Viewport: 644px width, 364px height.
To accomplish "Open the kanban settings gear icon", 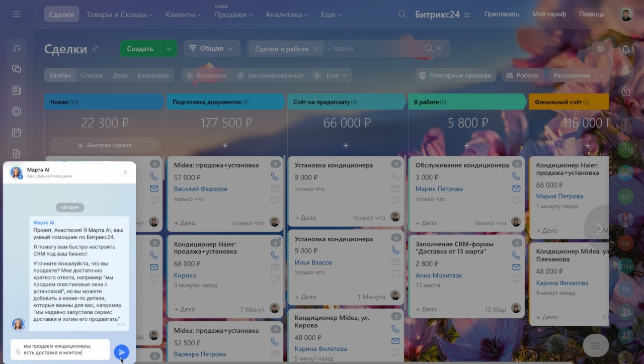I will (x=600, y=49).
